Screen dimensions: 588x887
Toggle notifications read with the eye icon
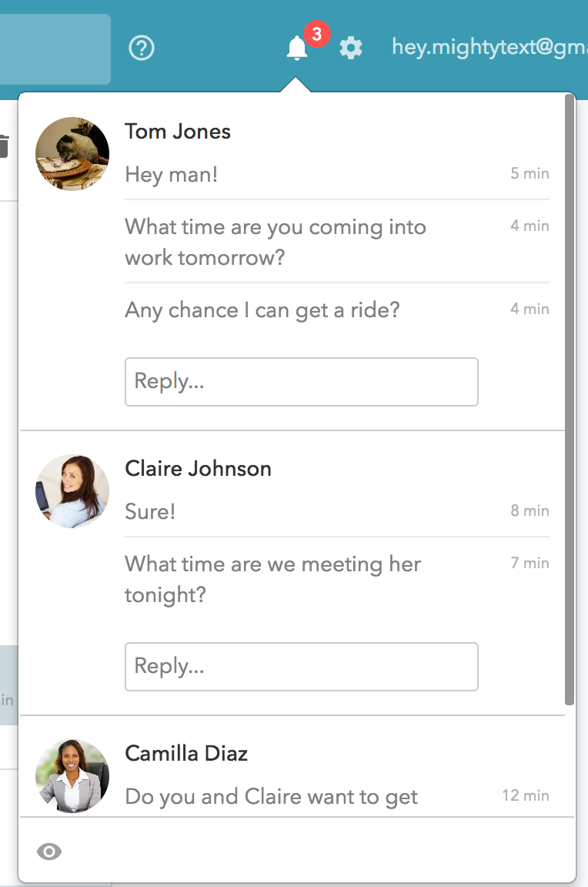coord(49,852)
